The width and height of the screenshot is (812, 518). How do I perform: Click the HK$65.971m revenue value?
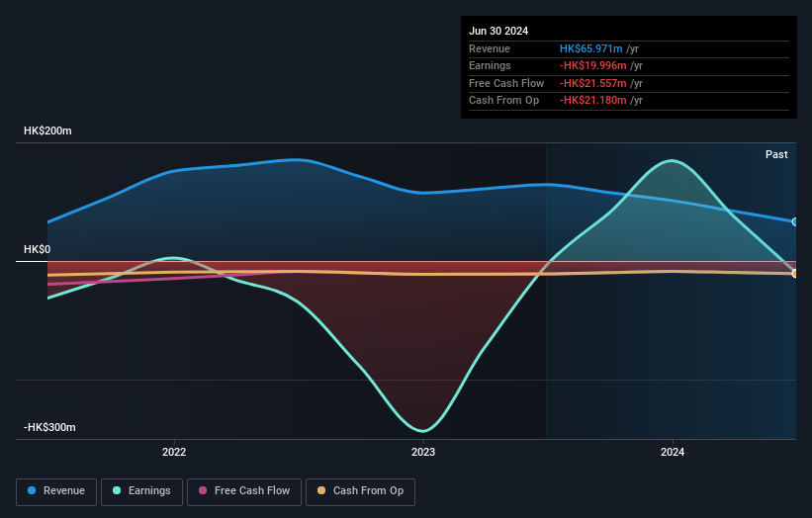[x=590, y=48]
